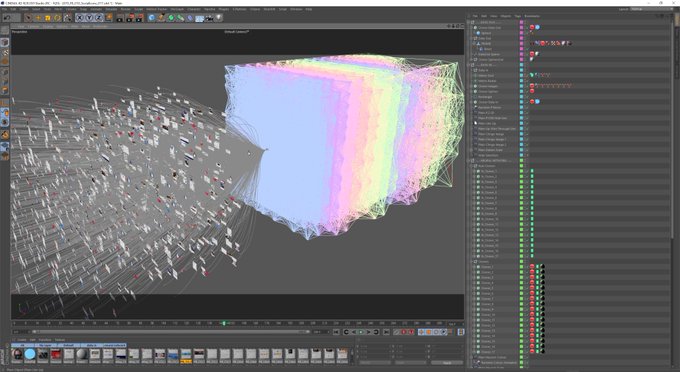The height and width of the screenshot is (372, 680).
Task: Open the Tags menu in Object Manager
Action: 517,16
